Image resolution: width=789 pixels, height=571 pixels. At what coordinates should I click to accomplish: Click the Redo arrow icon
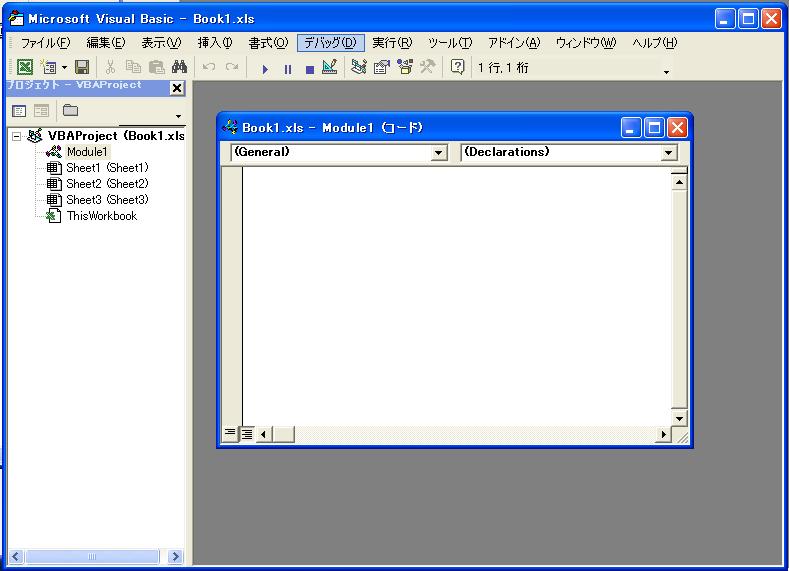point(232,67)
